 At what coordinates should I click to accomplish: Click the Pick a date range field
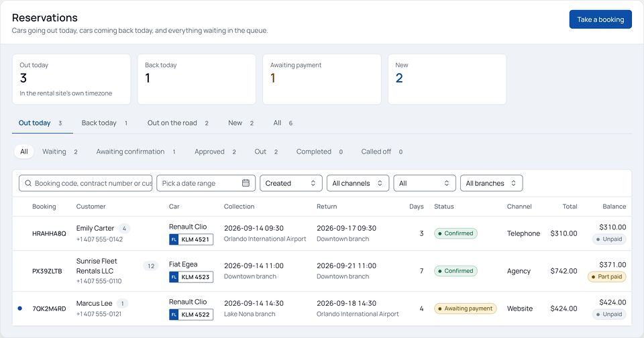point(206,183)
